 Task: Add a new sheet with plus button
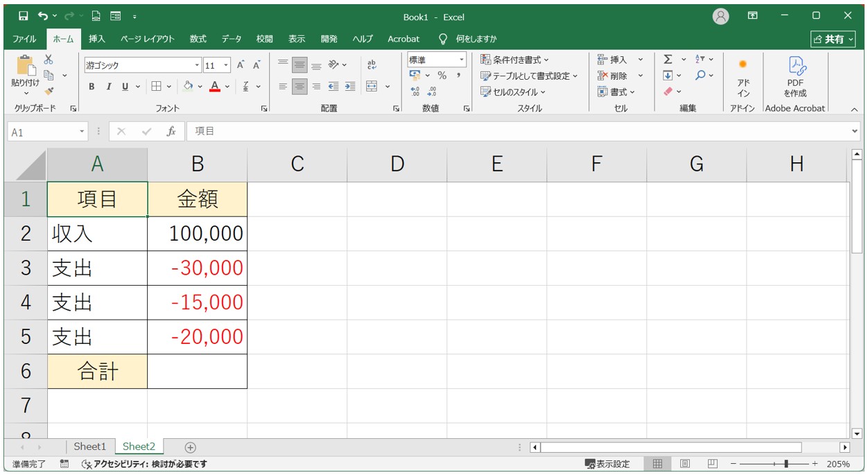click(x=191, y=448)
